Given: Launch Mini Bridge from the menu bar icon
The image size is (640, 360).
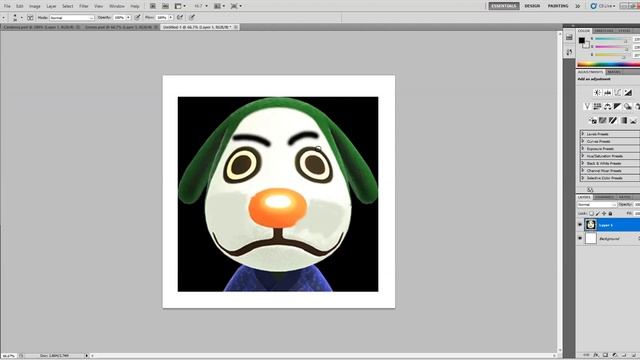Looking at the screenshot, I should pos(165,6).
